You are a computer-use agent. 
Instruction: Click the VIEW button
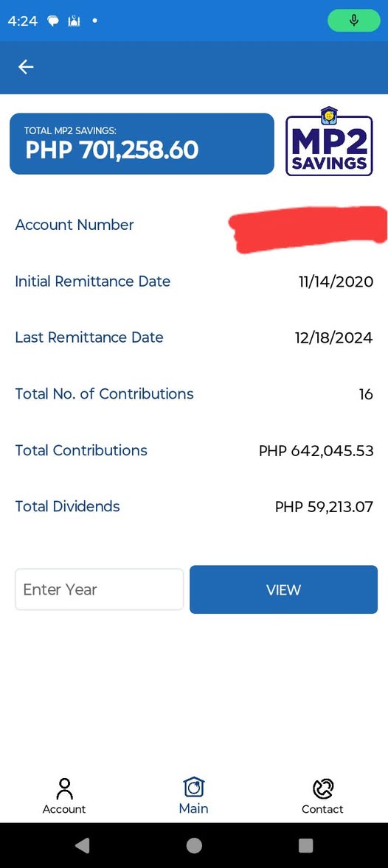coord(283,589)
